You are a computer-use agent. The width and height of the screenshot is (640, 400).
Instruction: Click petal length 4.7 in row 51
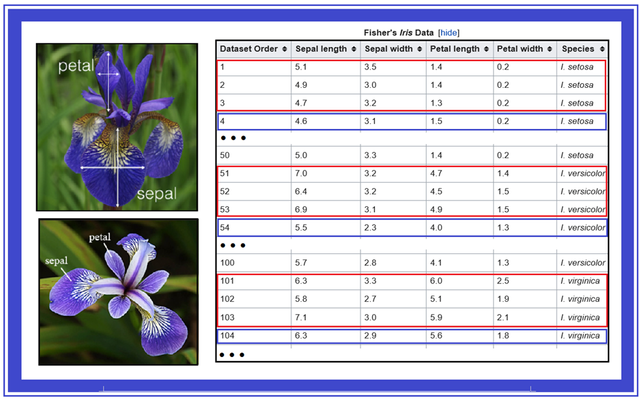click(436, 173)
